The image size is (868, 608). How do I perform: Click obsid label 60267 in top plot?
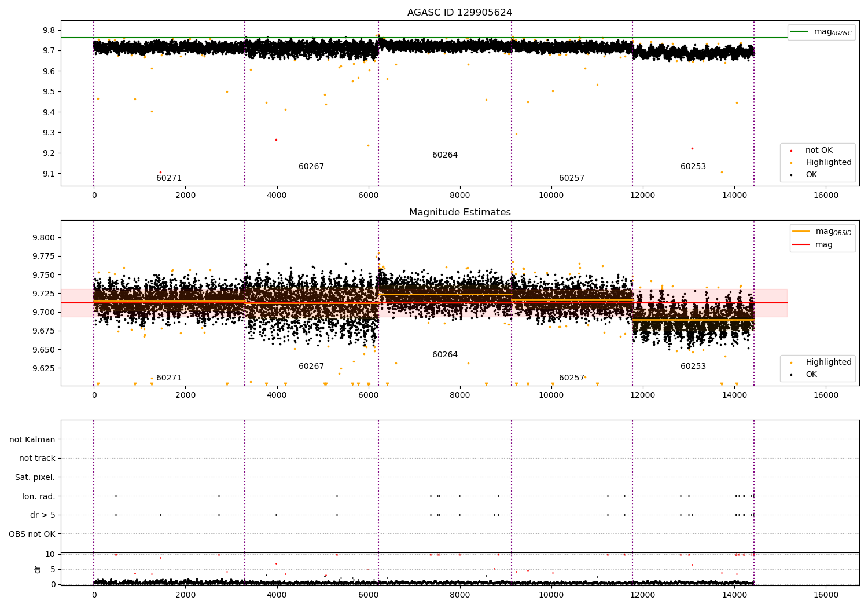[311, 167]
